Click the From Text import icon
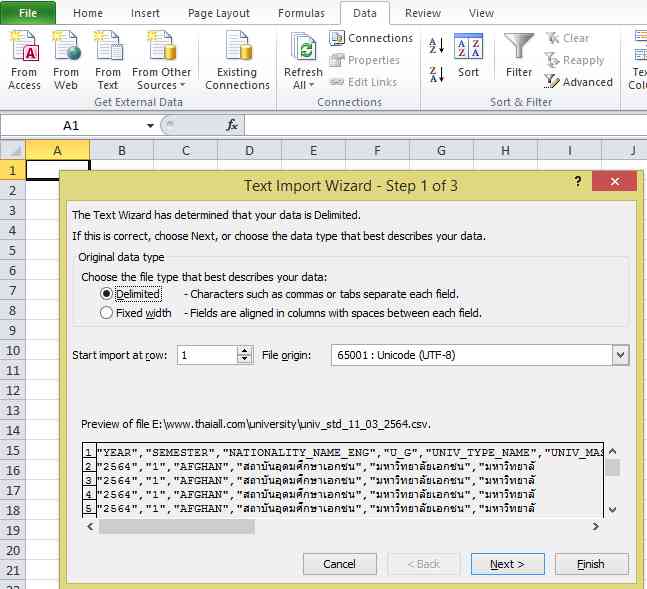This screenshot has width=647, height=589. (x=107, y=48)
